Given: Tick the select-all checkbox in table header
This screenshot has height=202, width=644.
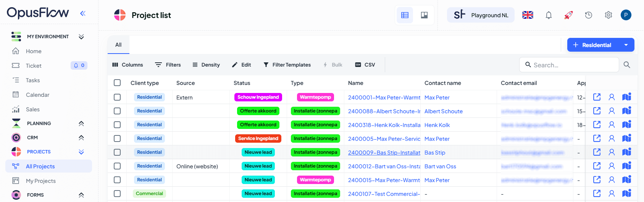Looking at the screenshot, I should coord(117,83).
